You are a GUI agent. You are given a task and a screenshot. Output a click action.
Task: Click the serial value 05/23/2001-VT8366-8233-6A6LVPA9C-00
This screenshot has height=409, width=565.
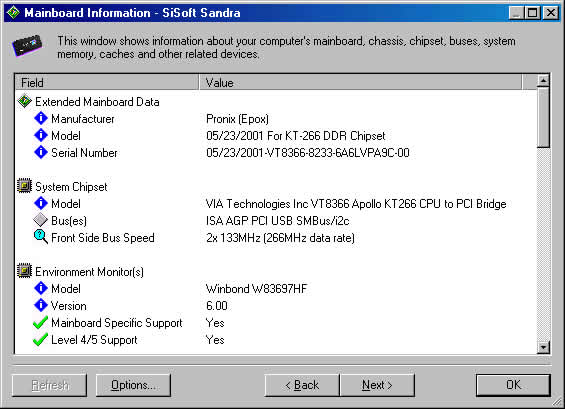point(308,153)
